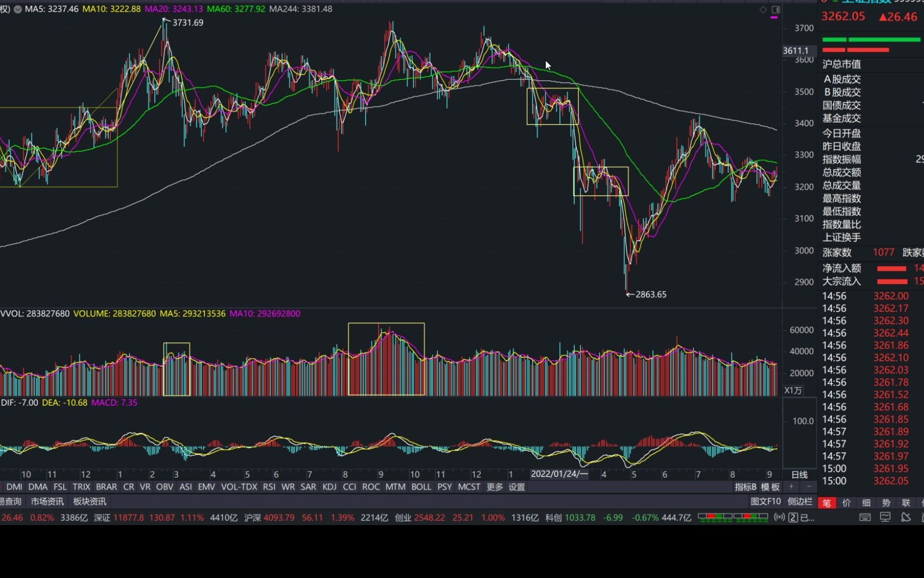The height and width of the screenshot is (578, 924).
Task: Open the 模板 template button
Action: (x=770, y=487)
